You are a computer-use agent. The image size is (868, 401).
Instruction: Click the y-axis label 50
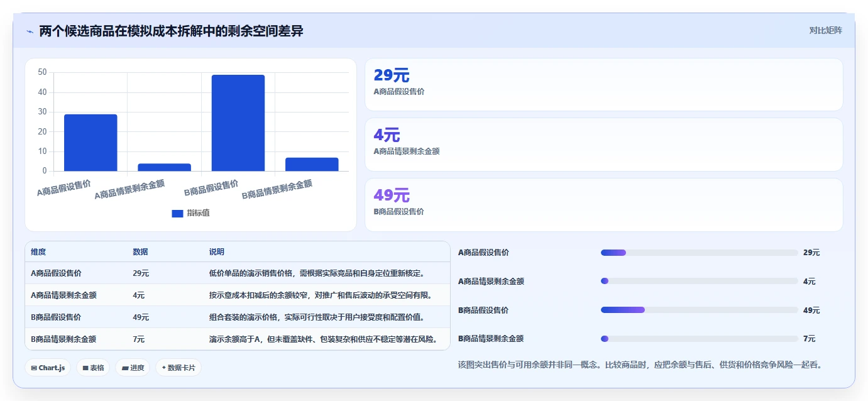tap(42, 72)
